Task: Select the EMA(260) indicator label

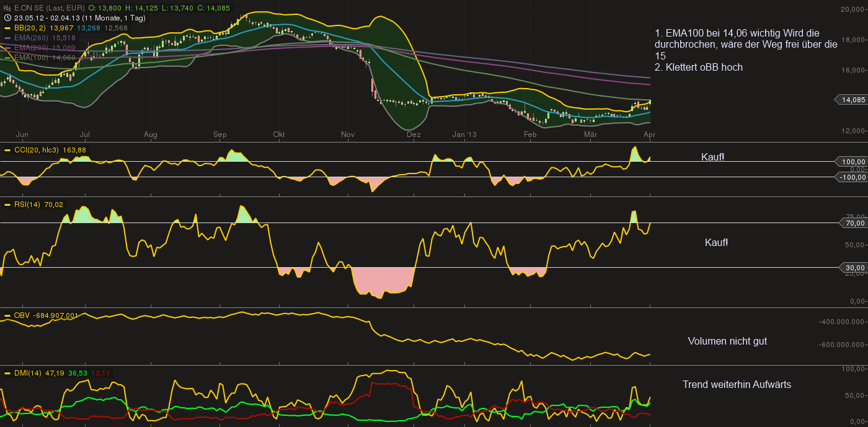Action: pos(32,38)
